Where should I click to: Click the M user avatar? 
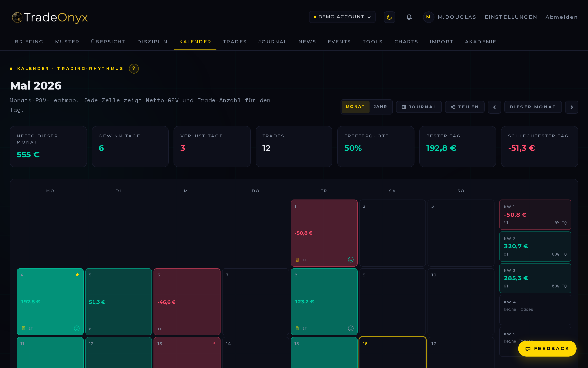[428, 17]
